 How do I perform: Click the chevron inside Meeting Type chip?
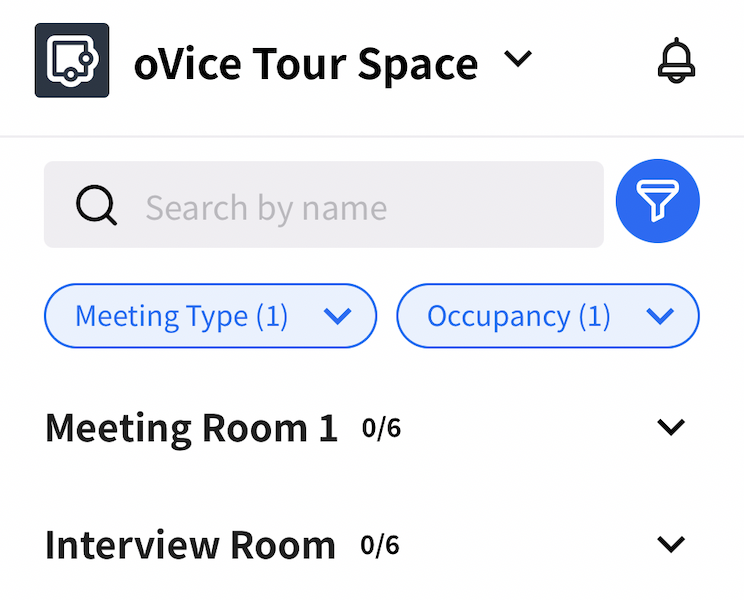pos(338,316)
